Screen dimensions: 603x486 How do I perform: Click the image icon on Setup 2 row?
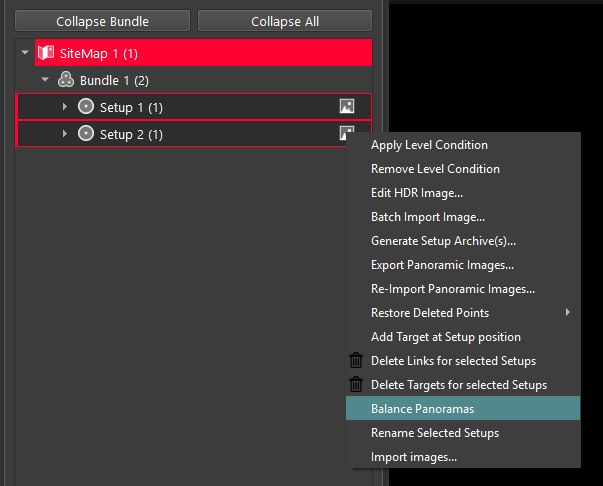point(346,132)
